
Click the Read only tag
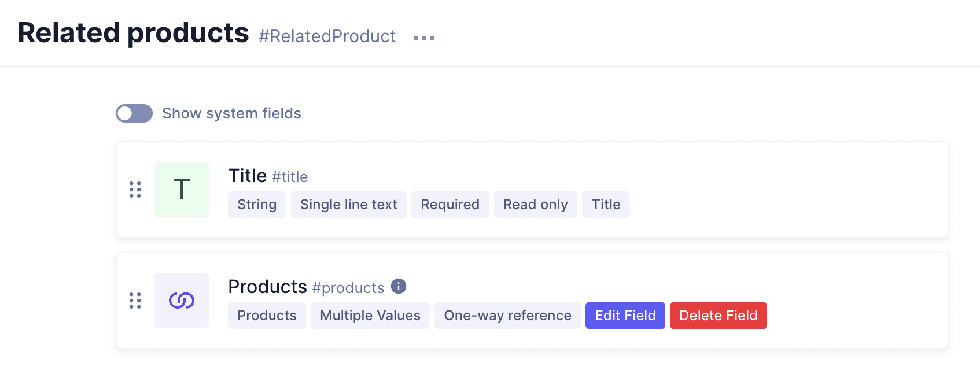click(535, 205)
